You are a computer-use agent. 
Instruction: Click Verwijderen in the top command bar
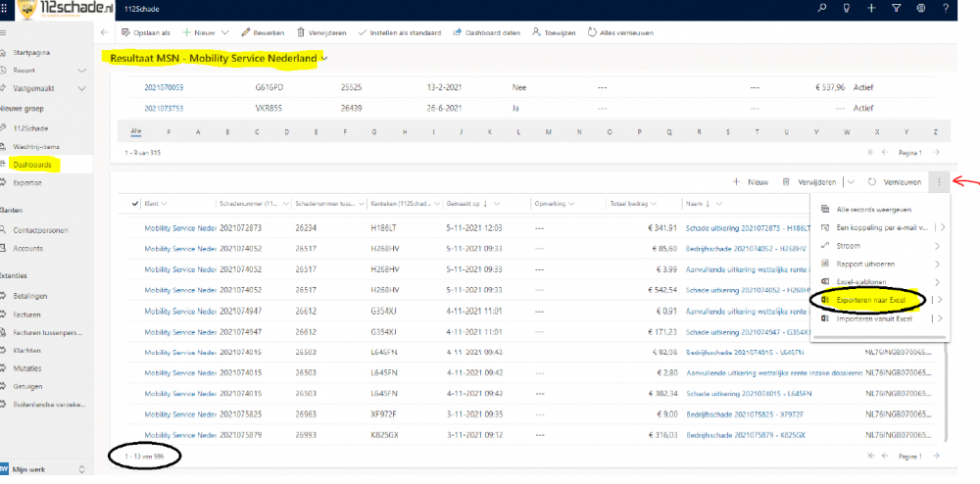point(321,32)
